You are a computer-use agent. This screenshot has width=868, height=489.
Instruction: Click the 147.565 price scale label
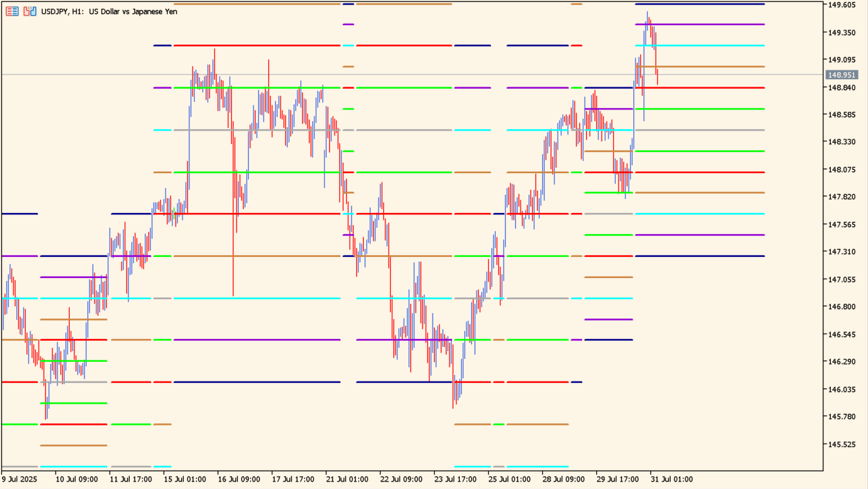click(842, 225)
